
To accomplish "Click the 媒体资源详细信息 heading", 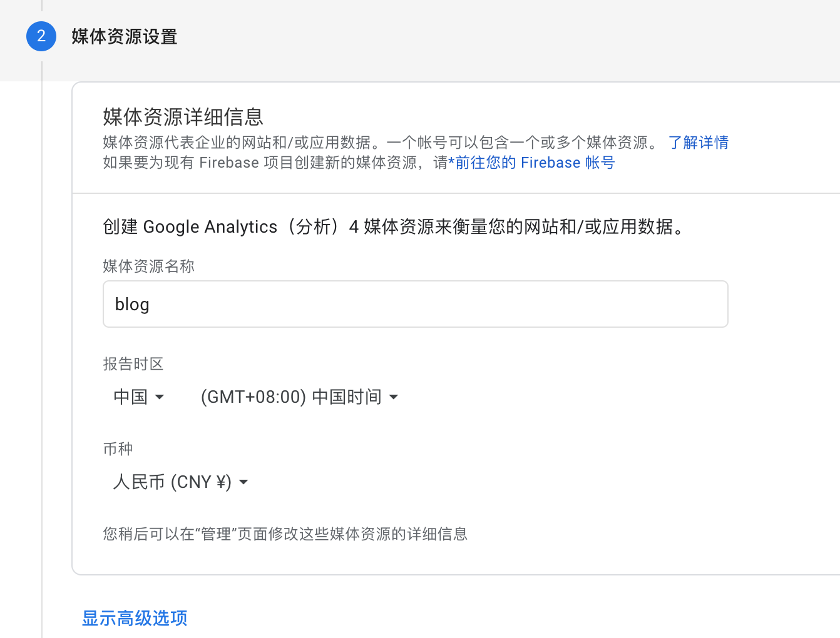I will coord(183,117).
